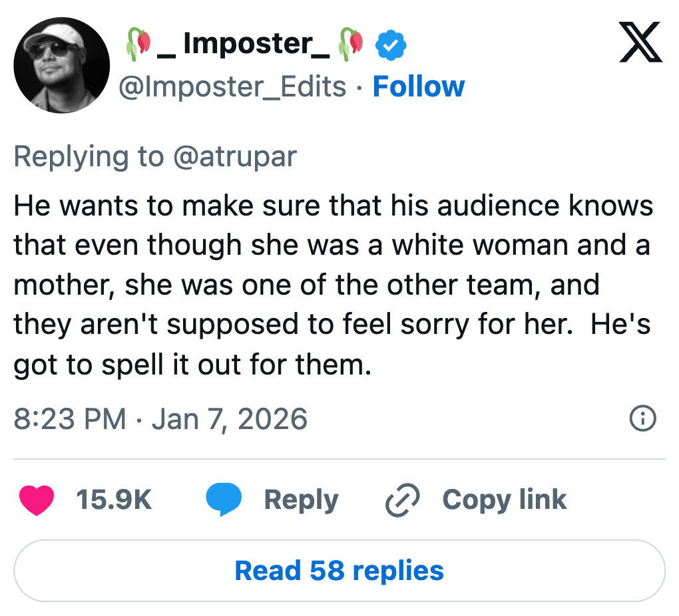679x616 pixels.
Task: Open the "Read 58 replies" button
Action: coord(339,571)
